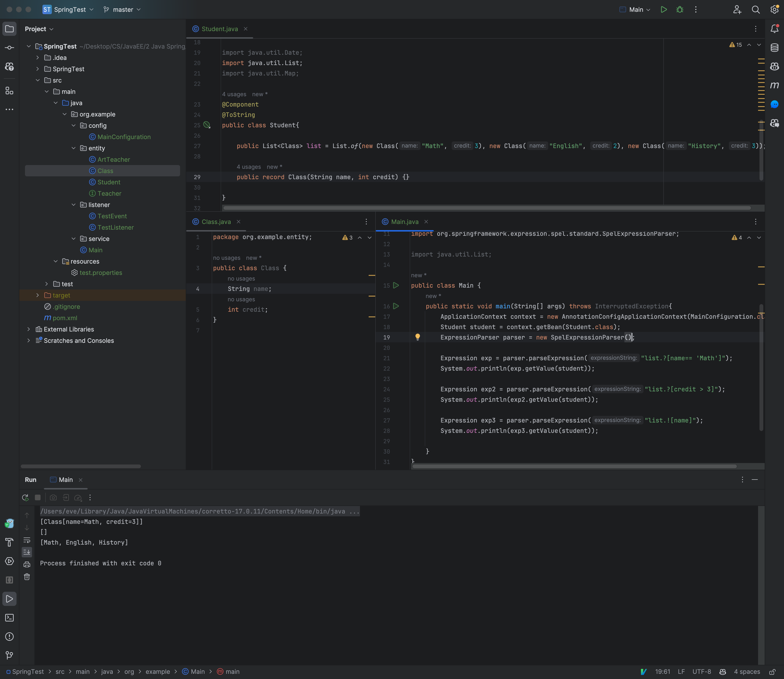Screen dimensions: 784x679
Task: Open the Services tool window
Action: click(9, 561)
